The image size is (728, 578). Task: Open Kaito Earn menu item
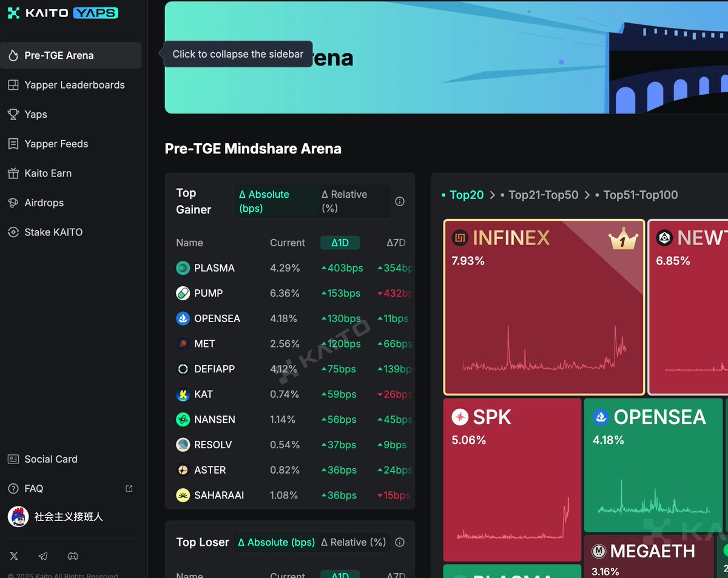[x=71, y=173]
